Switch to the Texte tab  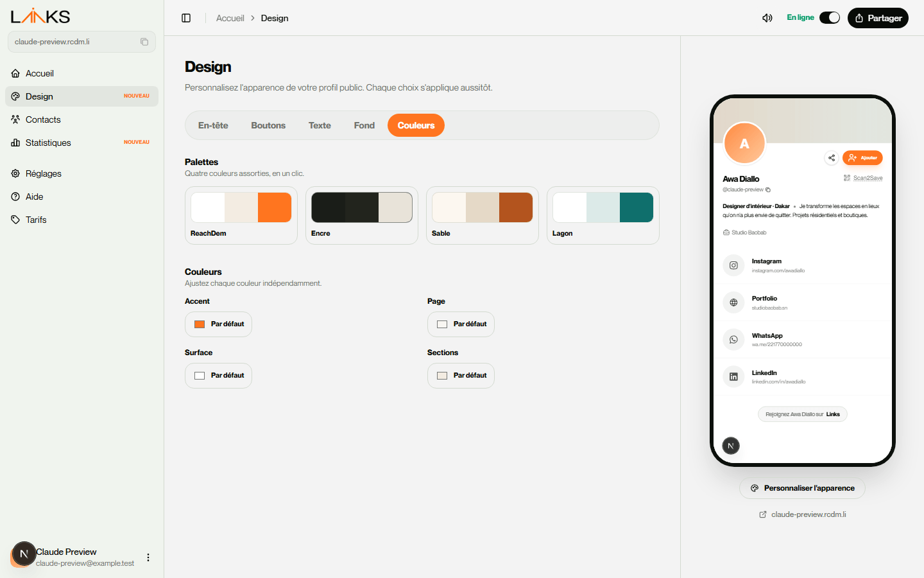[x=320, y=125]
